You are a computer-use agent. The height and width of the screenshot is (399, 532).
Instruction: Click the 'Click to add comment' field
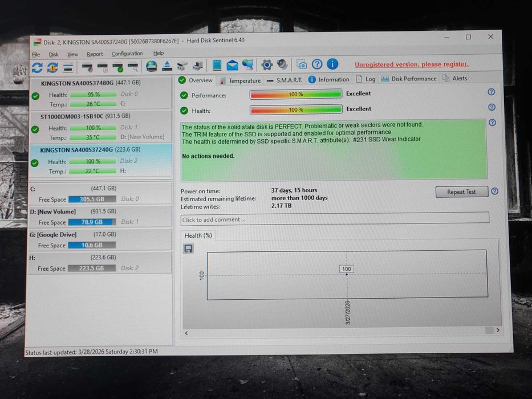(x=335, y=218)
